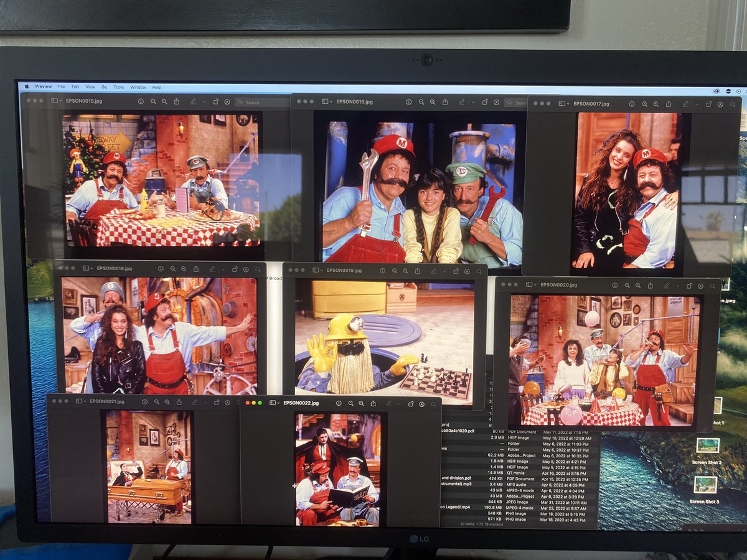Select the MP3 audio row in Finder
747x560 pixels.
pos(519,483)
